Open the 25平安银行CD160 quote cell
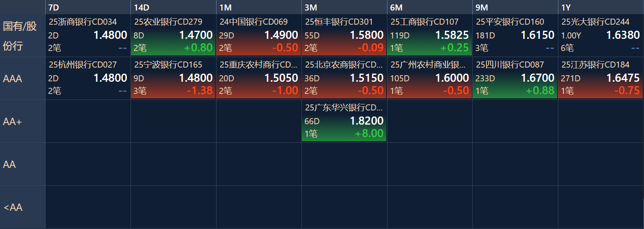Screen dimensions: 644x229 (515, 35)
